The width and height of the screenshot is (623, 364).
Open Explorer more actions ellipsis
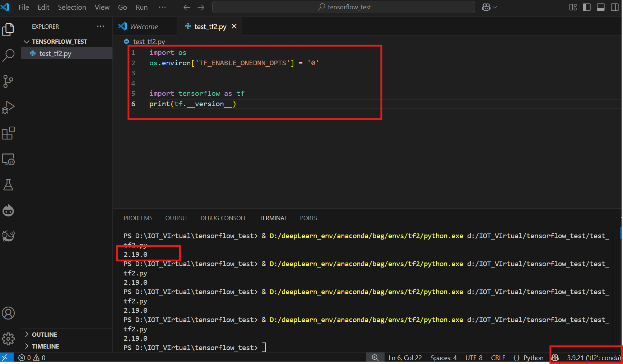[101, 26]
